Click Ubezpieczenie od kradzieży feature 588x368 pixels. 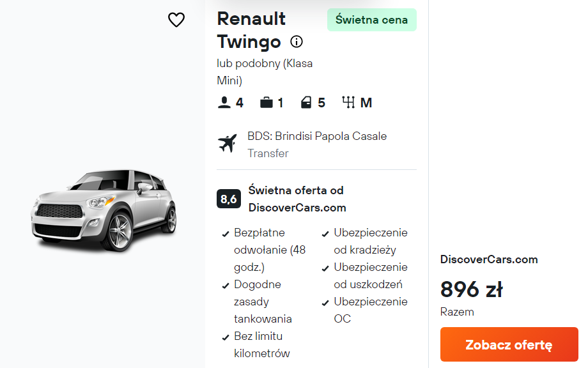(x=370, y=241)
